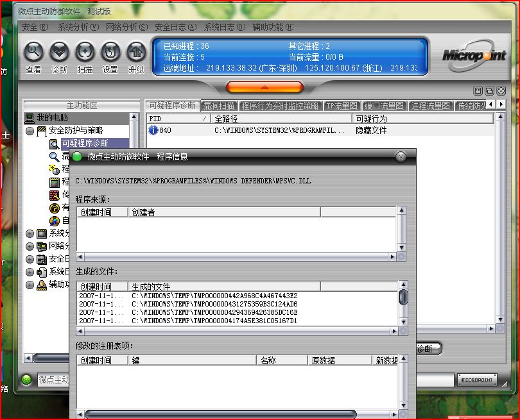Click the restore-window icon at top right
Image resolution: width=520 pixels, height=420 pixels.
[489, 90]
